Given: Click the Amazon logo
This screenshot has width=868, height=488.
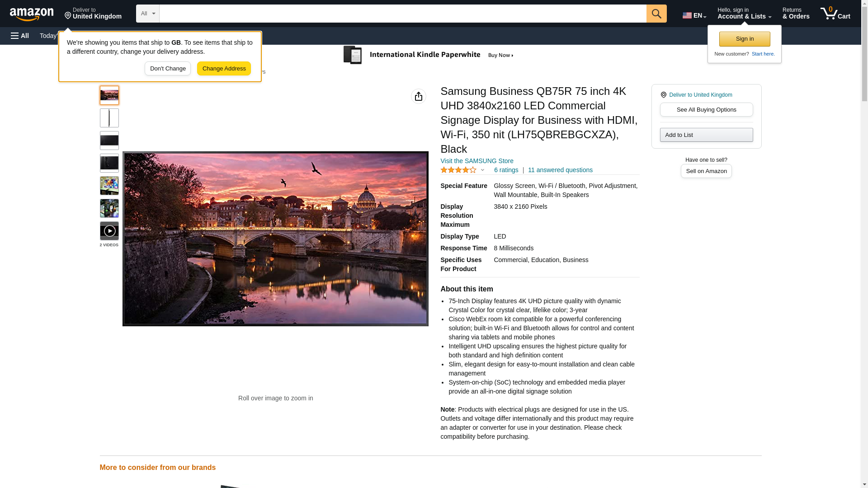Looking at the screenshot, I should pyautogui.click(x=32, y=14).
